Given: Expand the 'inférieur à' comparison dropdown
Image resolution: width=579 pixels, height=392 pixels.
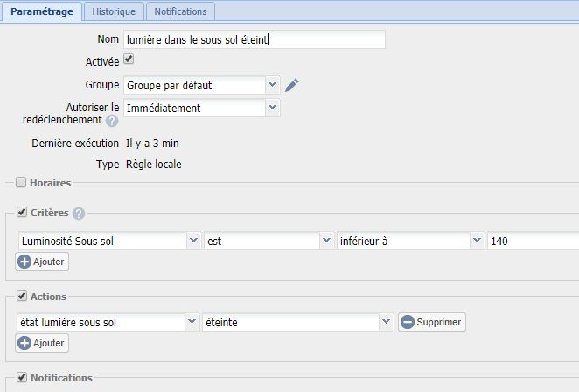Looking at the screenshot, I should coord(410,240).
